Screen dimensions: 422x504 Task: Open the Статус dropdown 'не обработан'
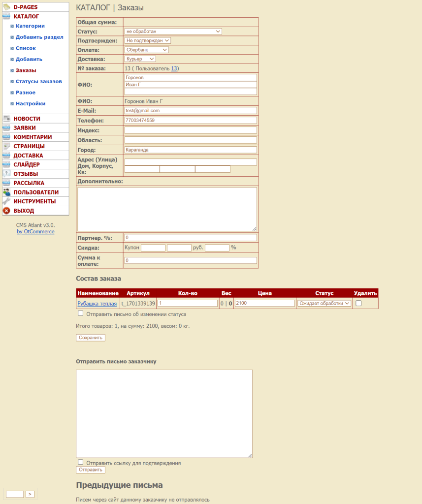[173, 31]
